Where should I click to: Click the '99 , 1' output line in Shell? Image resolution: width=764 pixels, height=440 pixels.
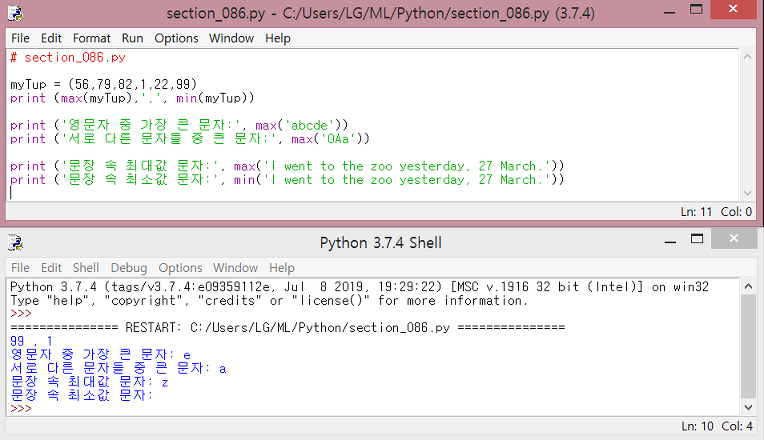point(31,341)
